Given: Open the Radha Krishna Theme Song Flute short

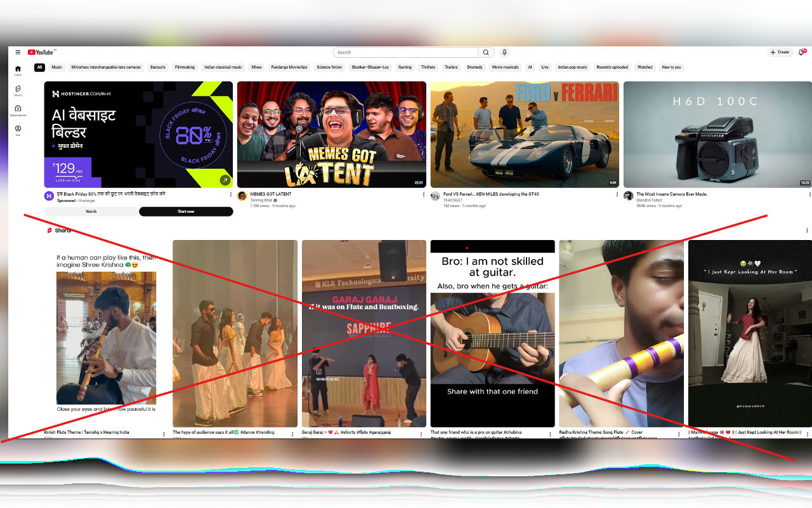Looking at the screenshot, I should (622, 333).
